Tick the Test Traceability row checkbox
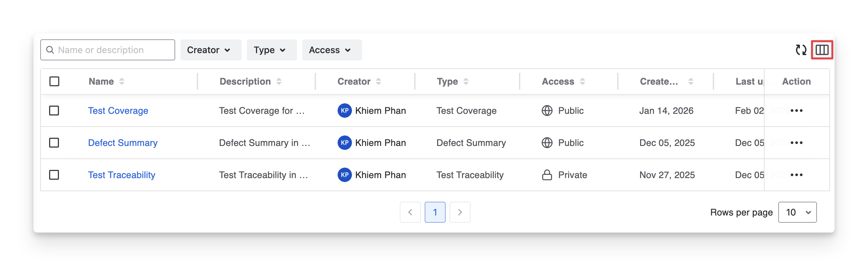This screenshot has height=266, width=868. [54, 175]
